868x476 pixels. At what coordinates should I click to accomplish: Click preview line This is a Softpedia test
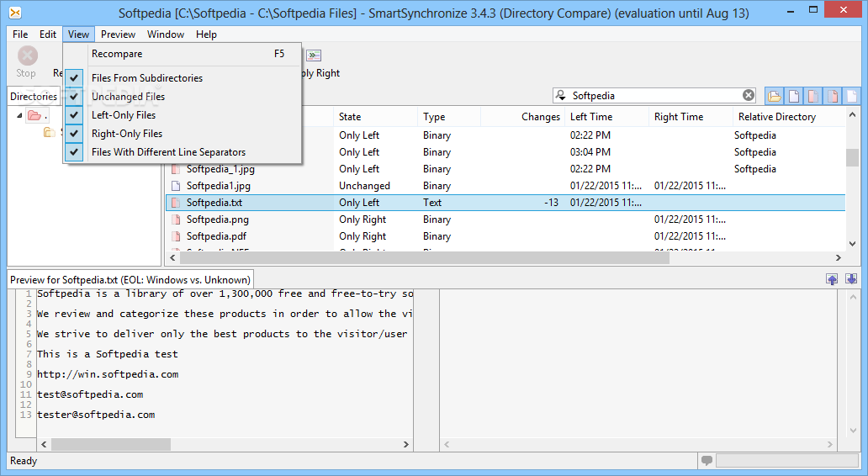coord(108,354)
